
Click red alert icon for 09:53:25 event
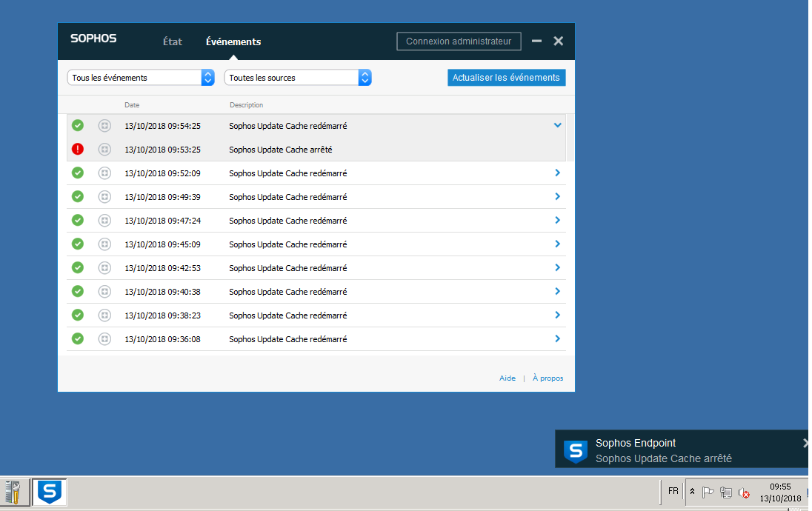tap(78, 149)
